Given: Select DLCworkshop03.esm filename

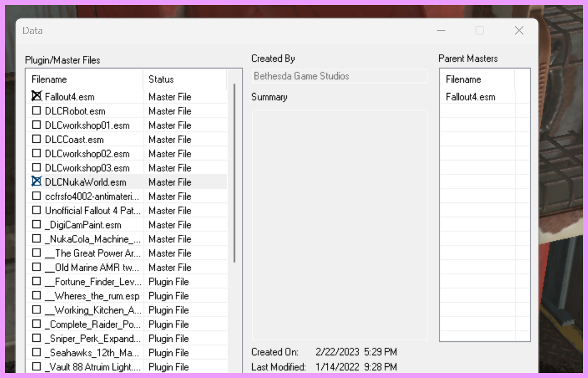Looking at the screenshot, I should pyautogui.click(x=87, y=168).
